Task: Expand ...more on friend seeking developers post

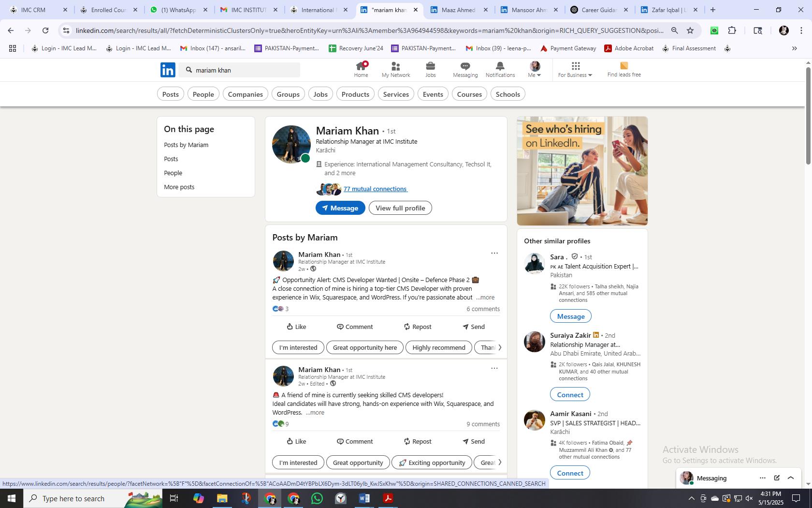Action: pyautogui.click(x=315, y=413)
